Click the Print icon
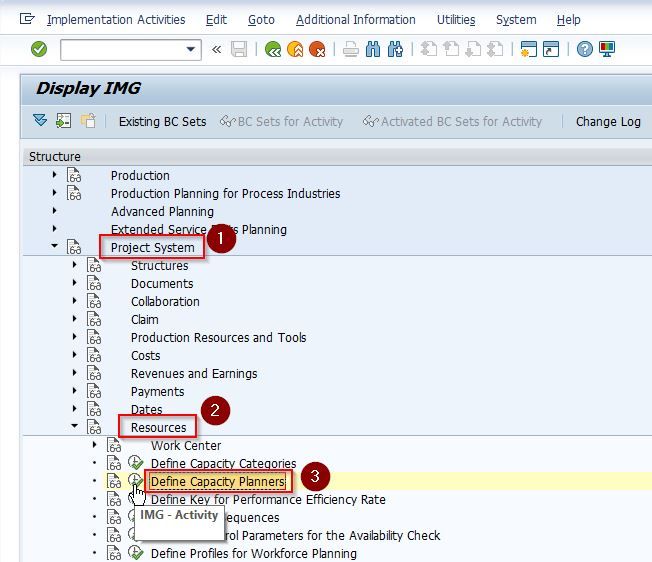The width and height of the screenshot is (652, 562). [x=351, y=49]
